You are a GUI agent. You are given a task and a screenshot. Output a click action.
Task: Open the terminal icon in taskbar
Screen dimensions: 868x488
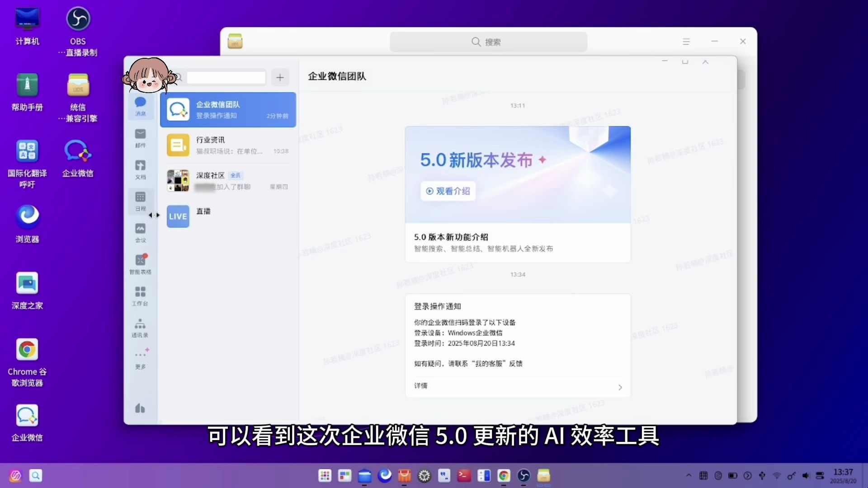click(x=464, y=475)
